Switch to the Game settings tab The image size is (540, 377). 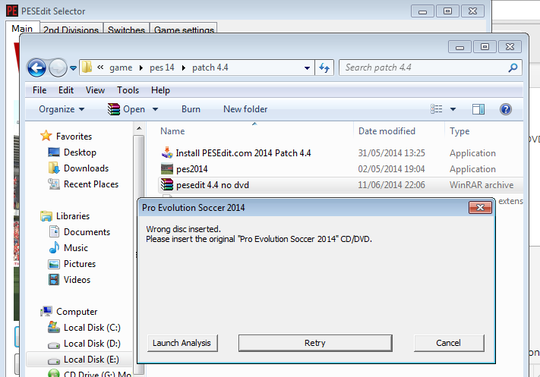coord(184,30)
